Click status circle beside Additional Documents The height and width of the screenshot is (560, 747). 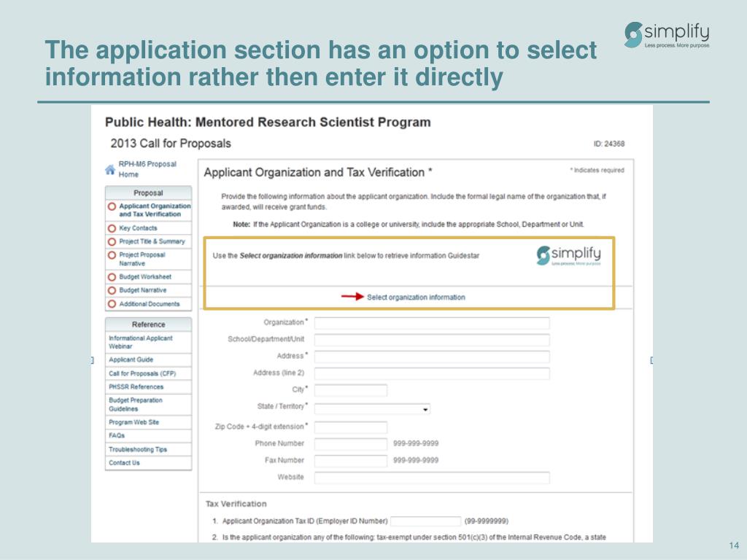coord(112,304)
